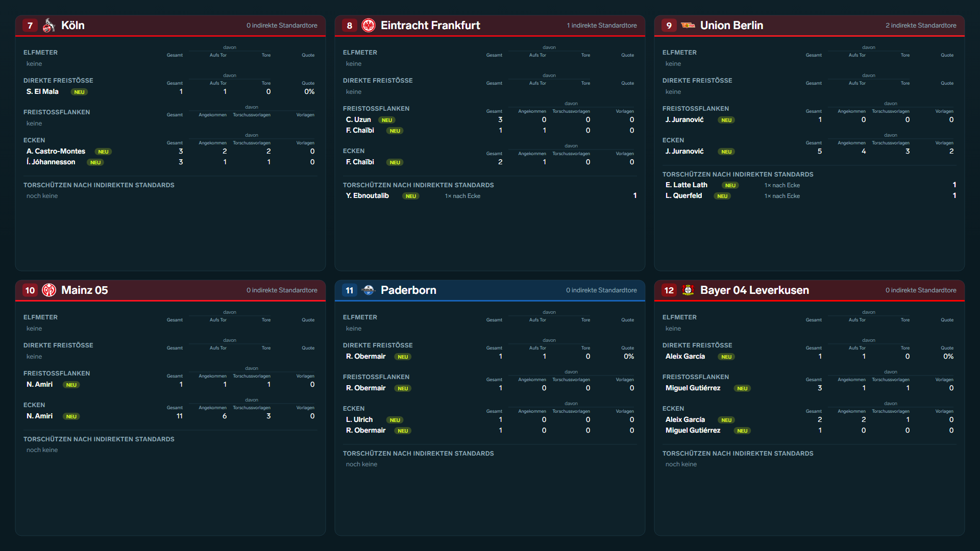Click the Bayer 04 Leverkusen crest

[688, 290]
